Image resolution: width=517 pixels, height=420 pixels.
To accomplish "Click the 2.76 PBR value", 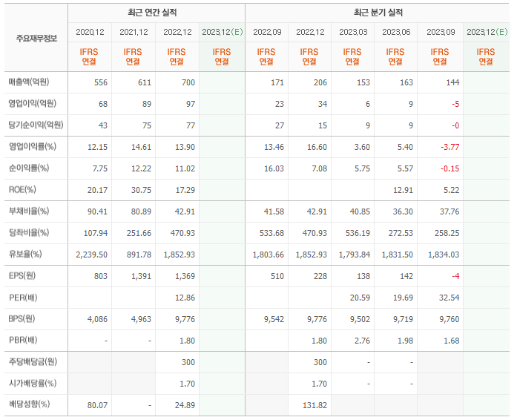I will coord(362,341).
